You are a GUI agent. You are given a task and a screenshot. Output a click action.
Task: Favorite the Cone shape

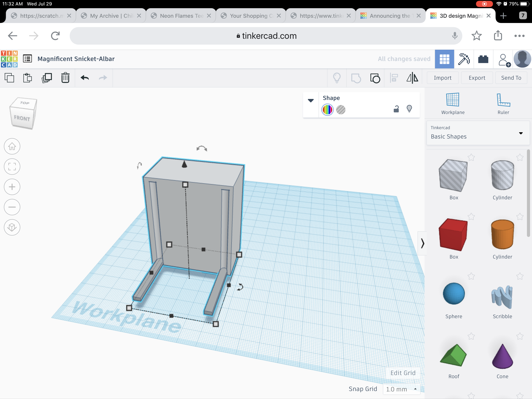[x=520, y=336]
